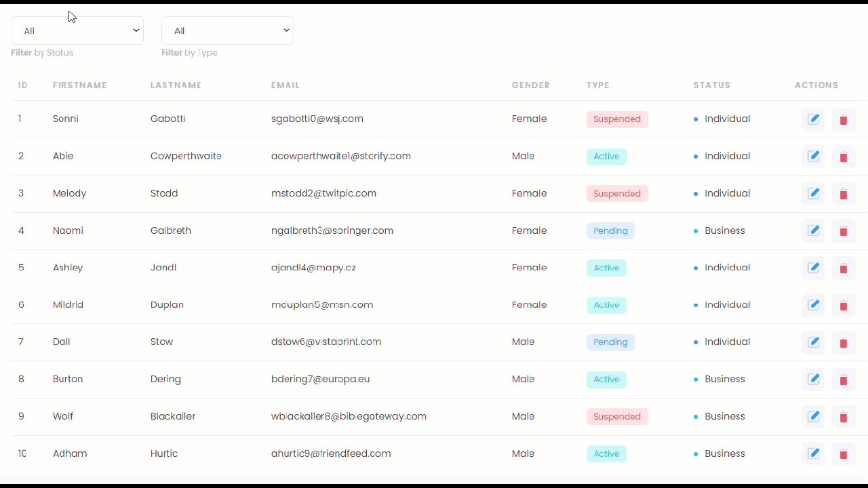Image resolution: width=868 pixels, height=488 pixels.
Task: Click the Actions column header
Action: (816, 85)
